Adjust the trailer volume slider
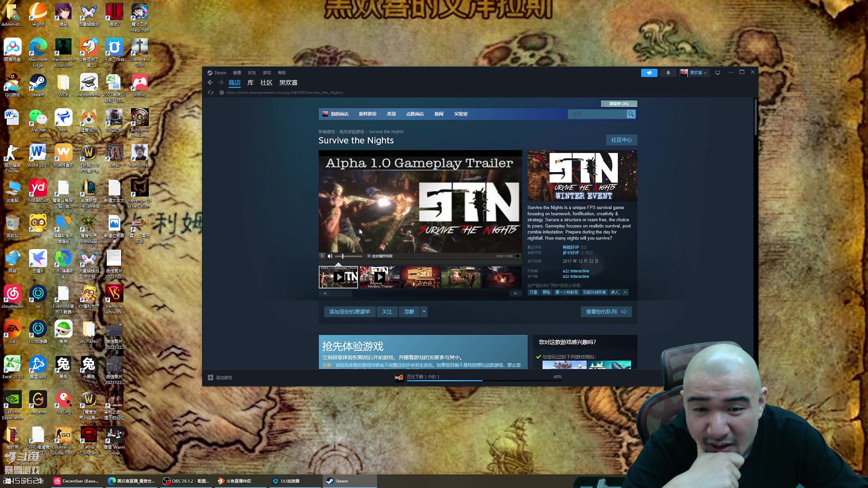Image resolution: width=868 pixels, height=488 pixels. coord(349,256)
